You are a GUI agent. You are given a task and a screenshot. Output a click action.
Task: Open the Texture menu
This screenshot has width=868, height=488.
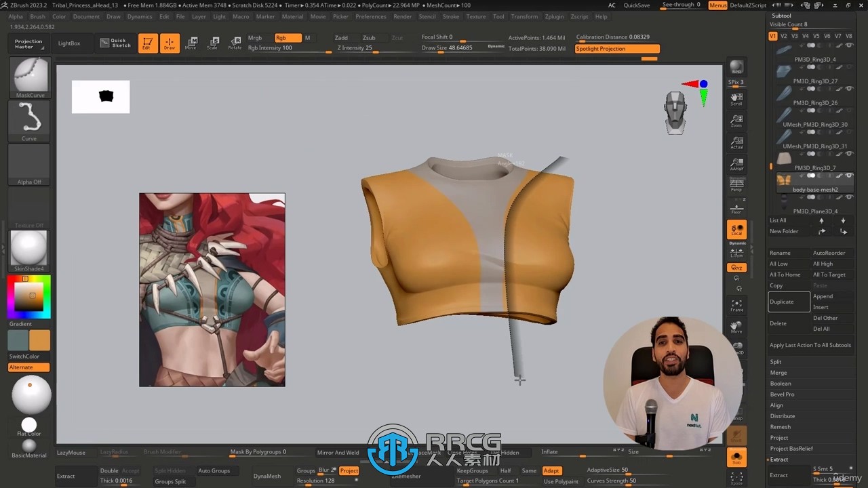(x=476, y=16)
